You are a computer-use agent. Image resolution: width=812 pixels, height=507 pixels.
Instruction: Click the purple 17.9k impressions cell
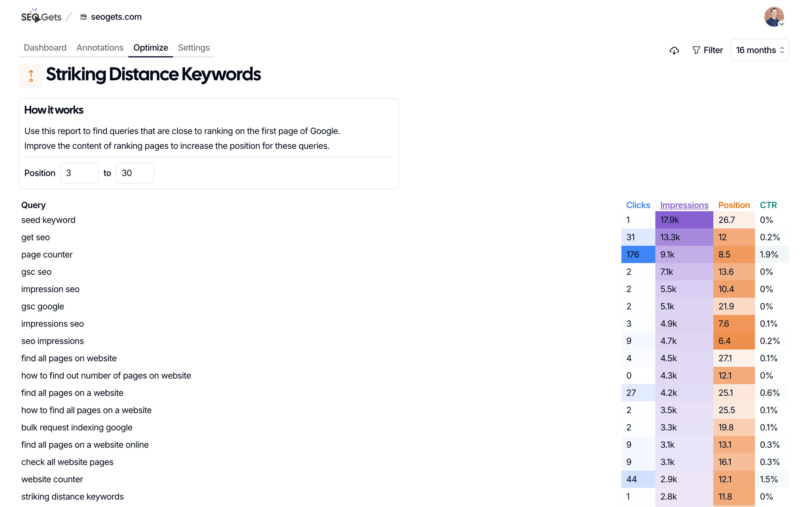click(684, 220)
